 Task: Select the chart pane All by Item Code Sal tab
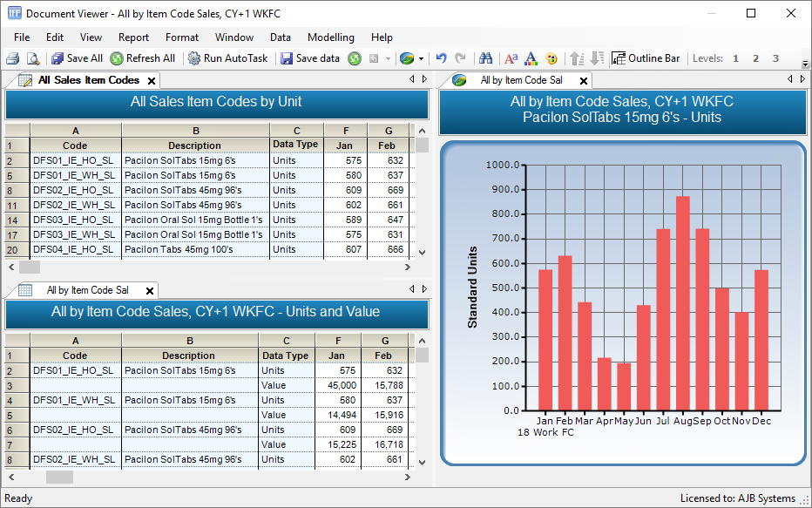tap(521, 80)
